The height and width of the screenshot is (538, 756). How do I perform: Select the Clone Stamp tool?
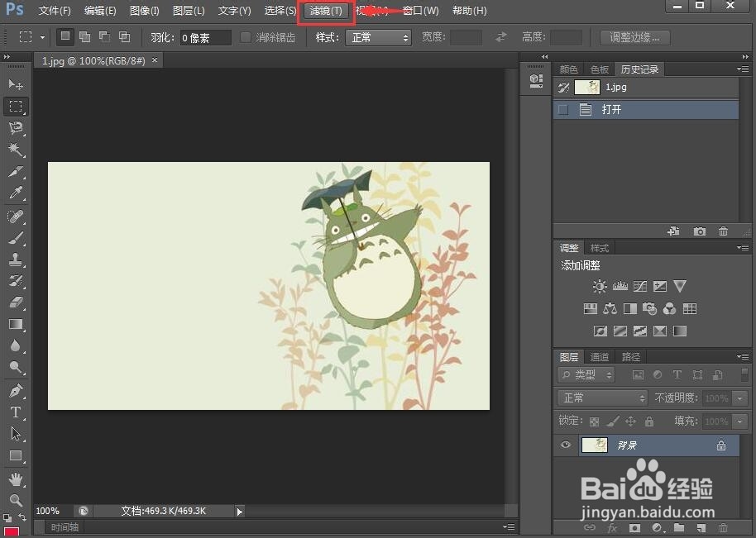pos(16,259)
